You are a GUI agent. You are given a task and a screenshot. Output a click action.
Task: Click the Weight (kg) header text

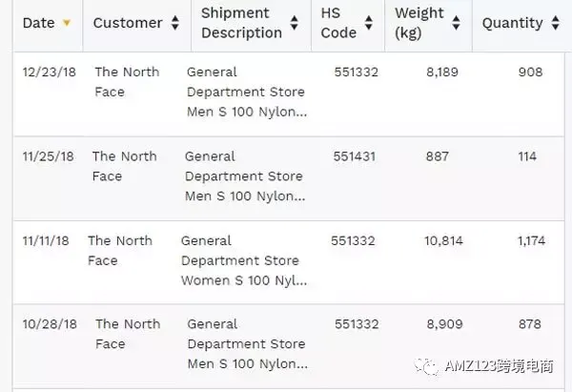click(419, 23)
